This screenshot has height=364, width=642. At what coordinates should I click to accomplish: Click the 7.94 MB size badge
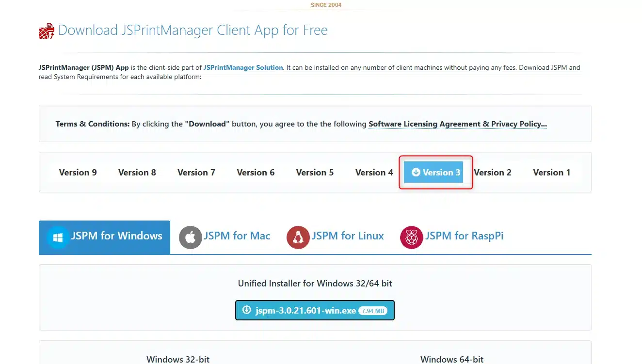(373, 311)
